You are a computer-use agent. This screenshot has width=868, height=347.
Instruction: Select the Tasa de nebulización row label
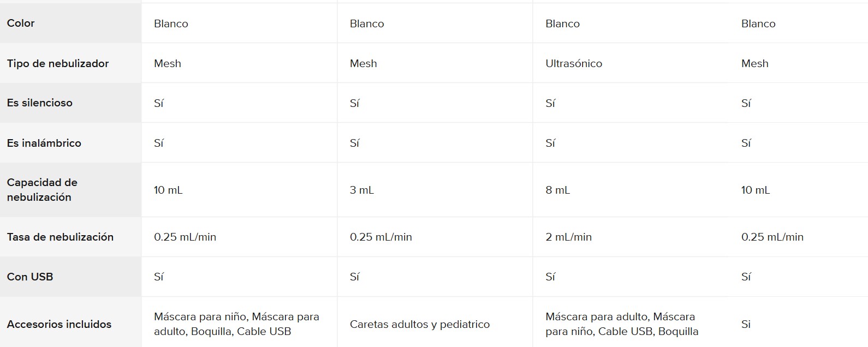(x=60, y=237)
